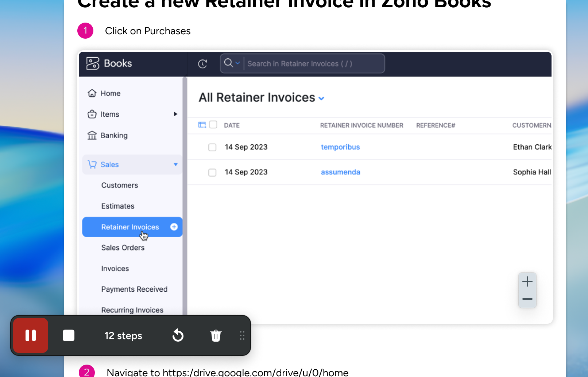Open the temporibus invoice link

point(340,147)
